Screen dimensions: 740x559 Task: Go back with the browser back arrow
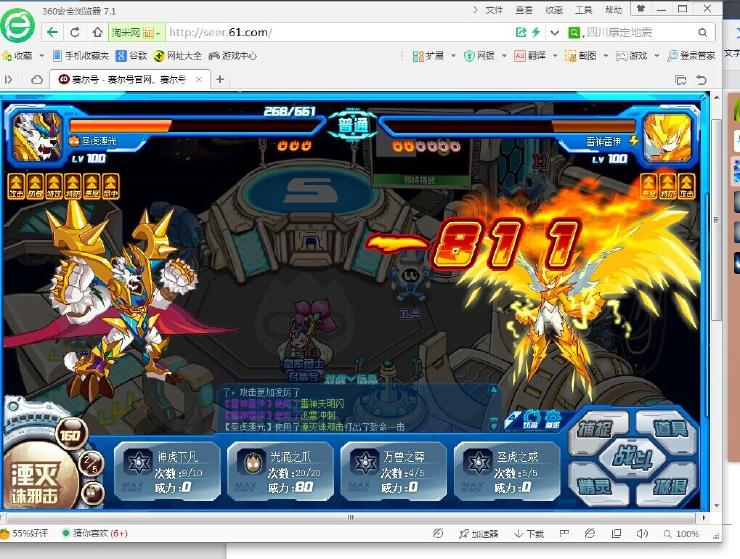52,32
